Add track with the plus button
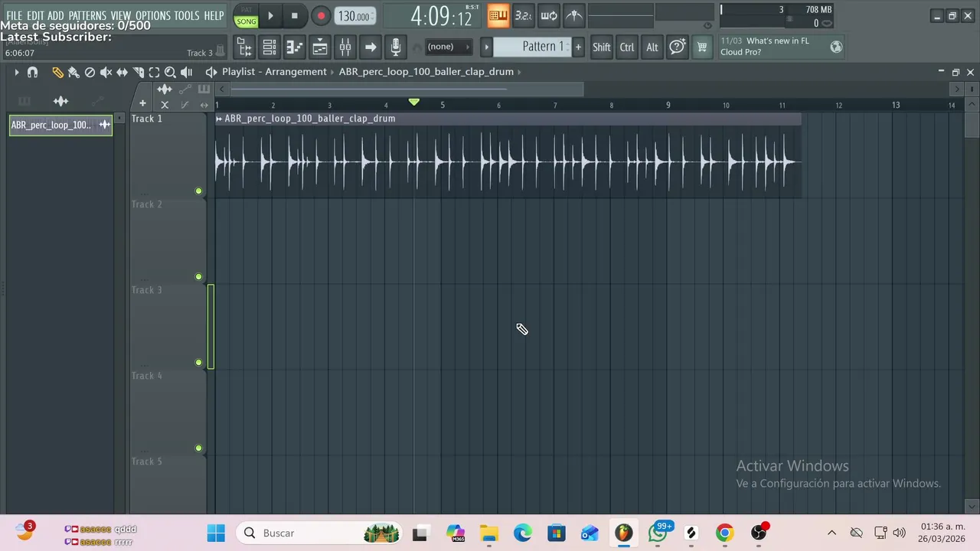This screenshot has width=980, height=551. pyautogui.click(x=142, y=104)
